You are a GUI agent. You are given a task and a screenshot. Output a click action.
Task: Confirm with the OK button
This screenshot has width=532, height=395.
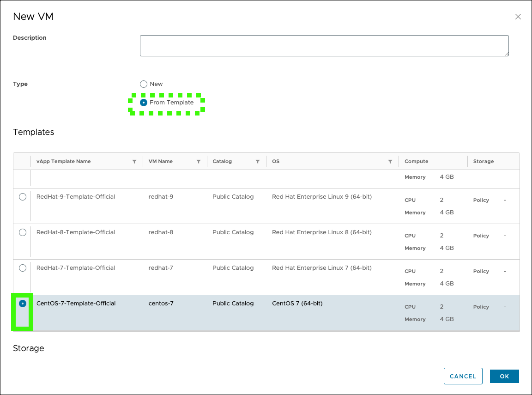coord(504,376)
